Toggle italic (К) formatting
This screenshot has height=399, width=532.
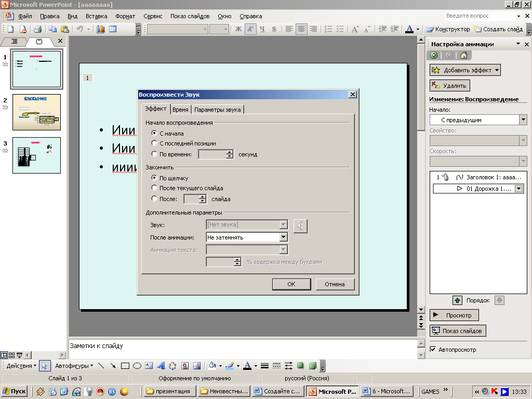(250, 29)
